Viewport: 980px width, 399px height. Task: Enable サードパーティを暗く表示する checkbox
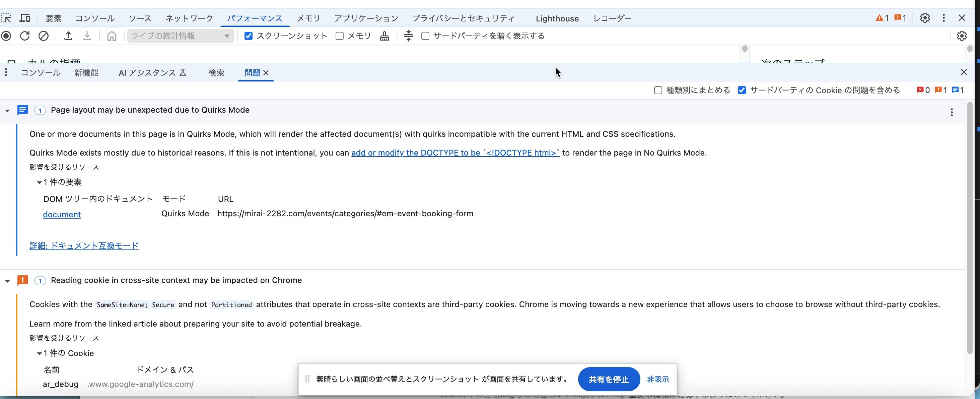point(425,36)
